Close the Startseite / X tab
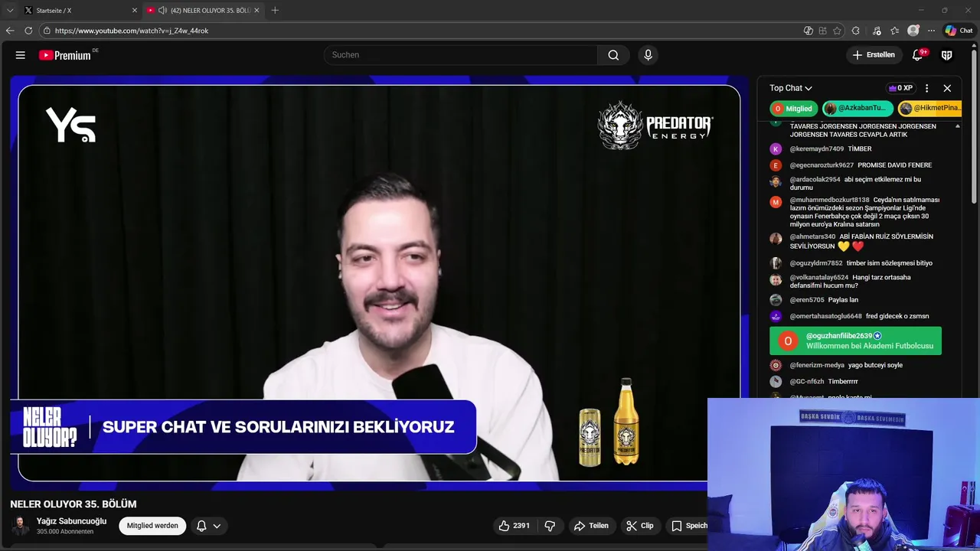The image size is (980, 551). 135,10
